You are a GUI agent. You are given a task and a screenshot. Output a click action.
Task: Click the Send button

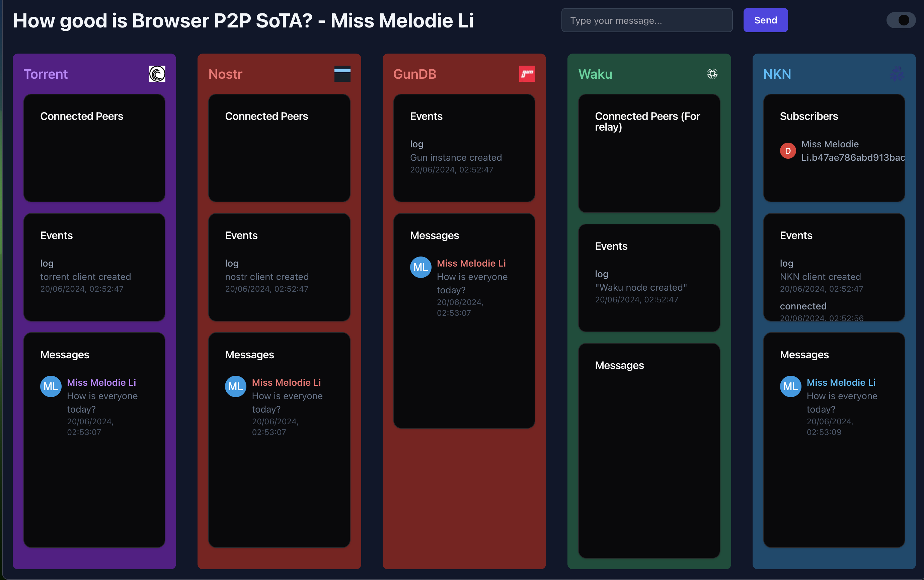[x=765, y=20]
